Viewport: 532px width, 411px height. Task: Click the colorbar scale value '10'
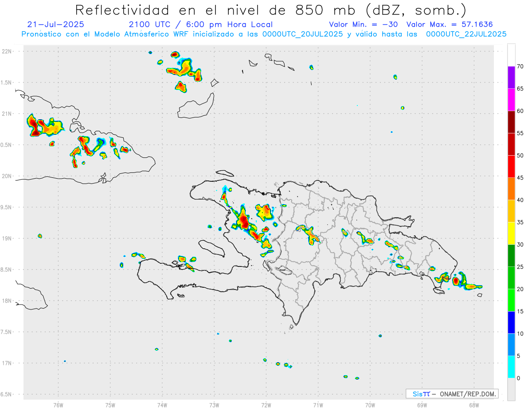coord(520,334)
